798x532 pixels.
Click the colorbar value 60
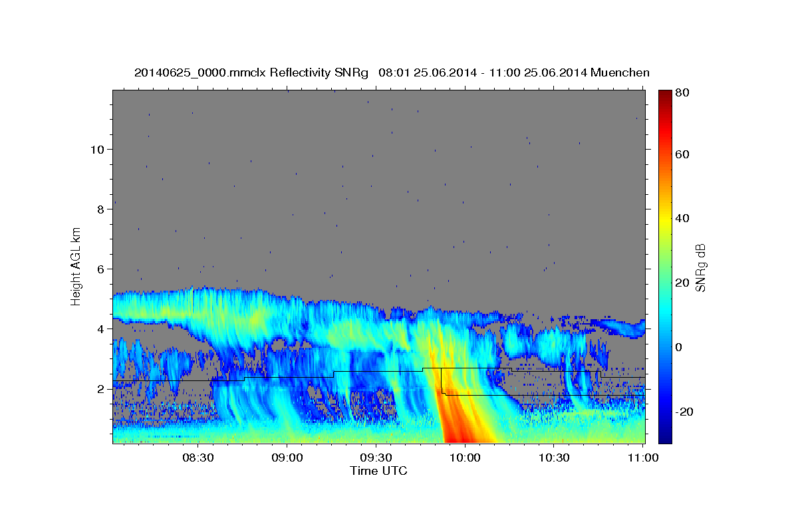682,154
